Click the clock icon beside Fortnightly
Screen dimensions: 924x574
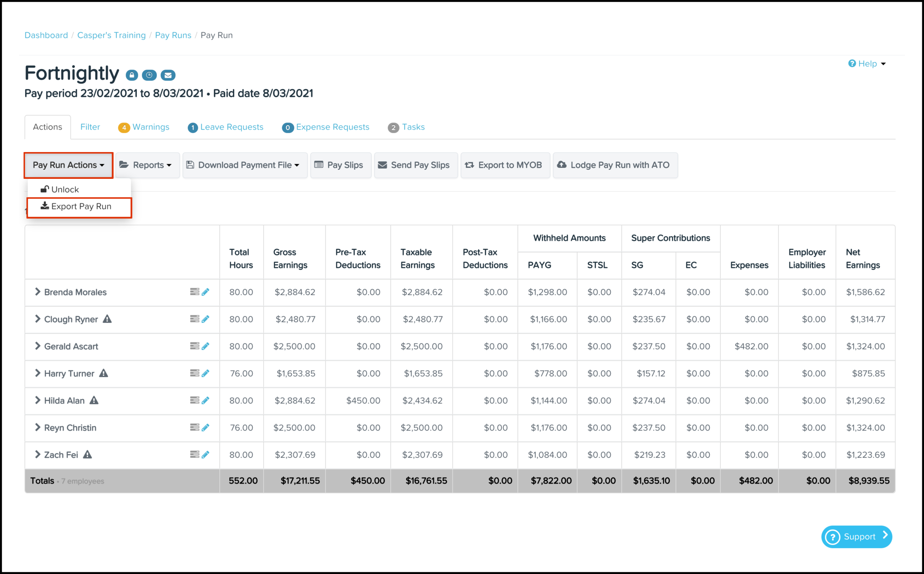[149, 75]
